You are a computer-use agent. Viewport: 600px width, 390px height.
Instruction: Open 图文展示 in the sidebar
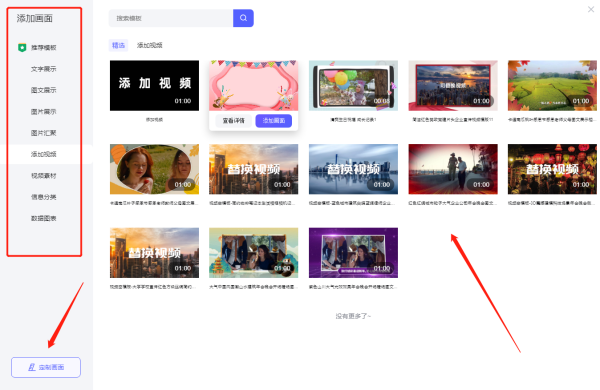pos(44,90)
